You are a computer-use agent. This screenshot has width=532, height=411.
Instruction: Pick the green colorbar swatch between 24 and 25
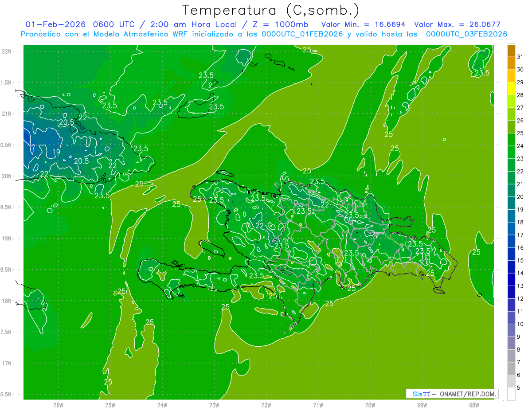511,140
